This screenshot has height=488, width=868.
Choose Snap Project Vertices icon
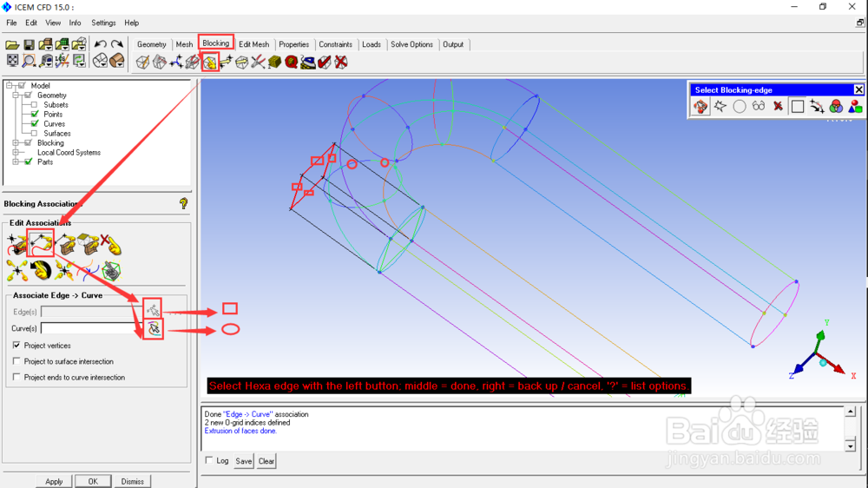64,270
